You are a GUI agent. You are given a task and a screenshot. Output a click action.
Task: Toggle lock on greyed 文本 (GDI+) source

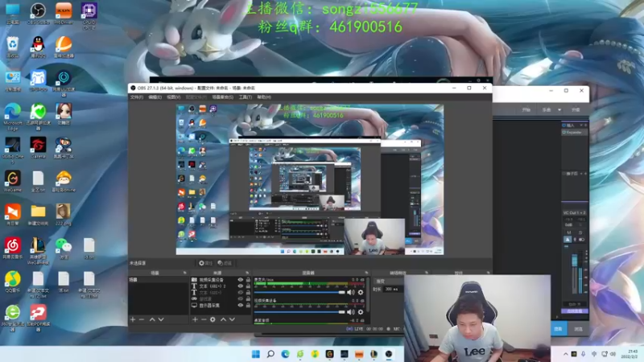[248, 293]
